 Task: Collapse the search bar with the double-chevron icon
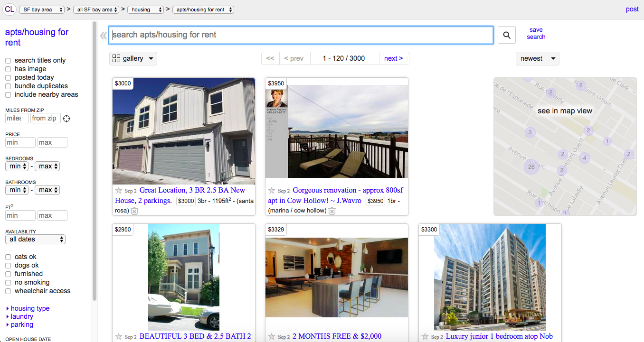[103, 35]
